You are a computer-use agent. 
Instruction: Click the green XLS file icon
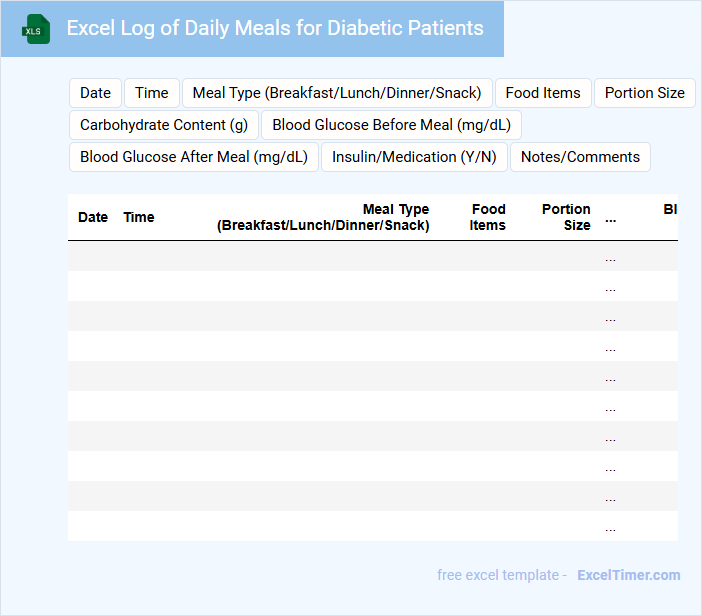(36, 29)
